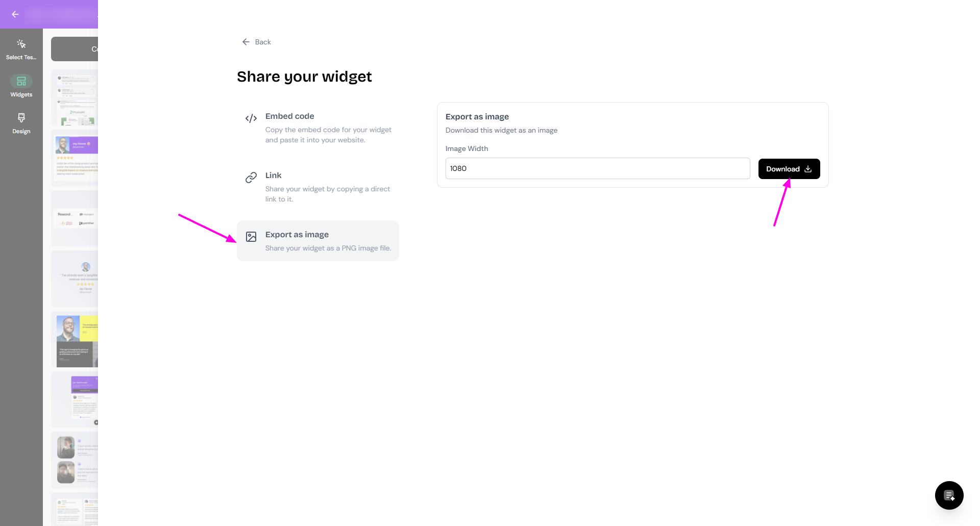
Task: Click the Link chain icon
Action: tap(251, 178)
